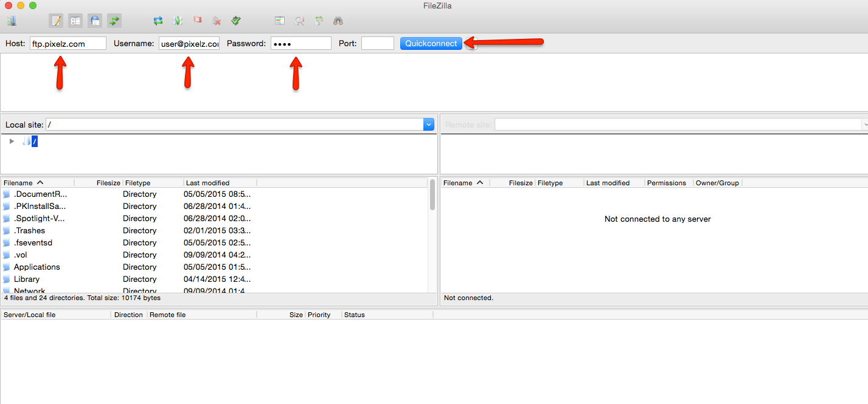Sort local files by Filename column

[38, 183]
